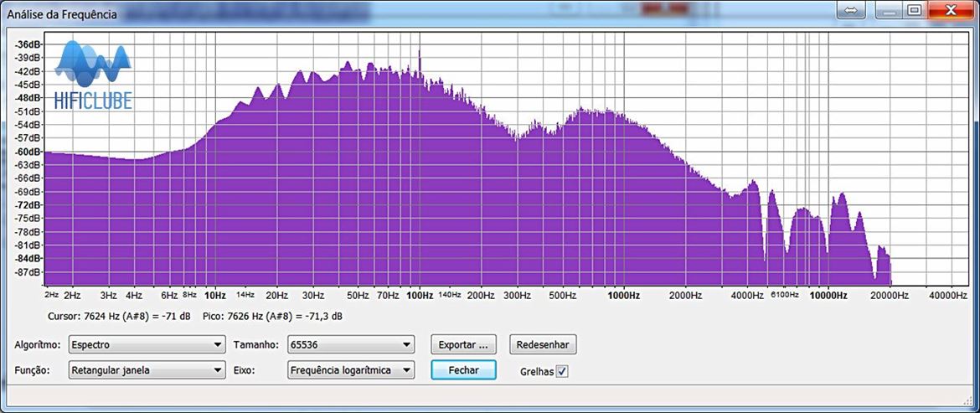Click the 100Hz frequency axis label
This screenshot has height=413, width=980.
(420, 295)
